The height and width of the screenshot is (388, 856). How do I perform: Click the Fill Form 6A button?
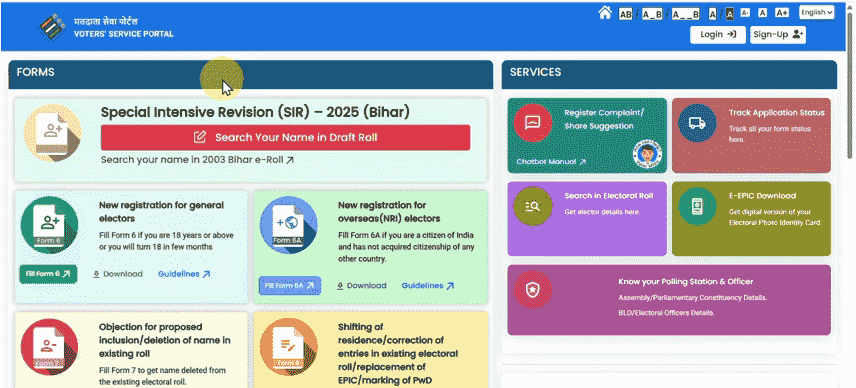[x=290, y=285]
